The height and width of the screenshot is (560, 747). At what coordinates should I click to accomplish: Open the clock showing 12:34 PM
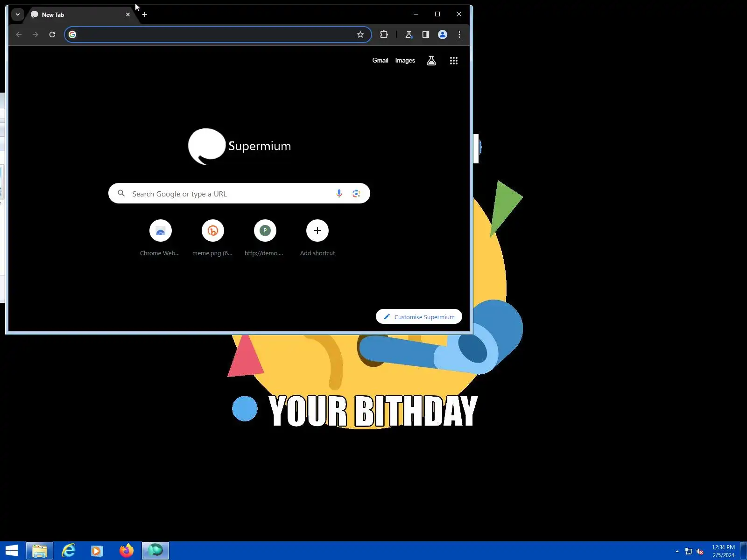coord(723,551)
